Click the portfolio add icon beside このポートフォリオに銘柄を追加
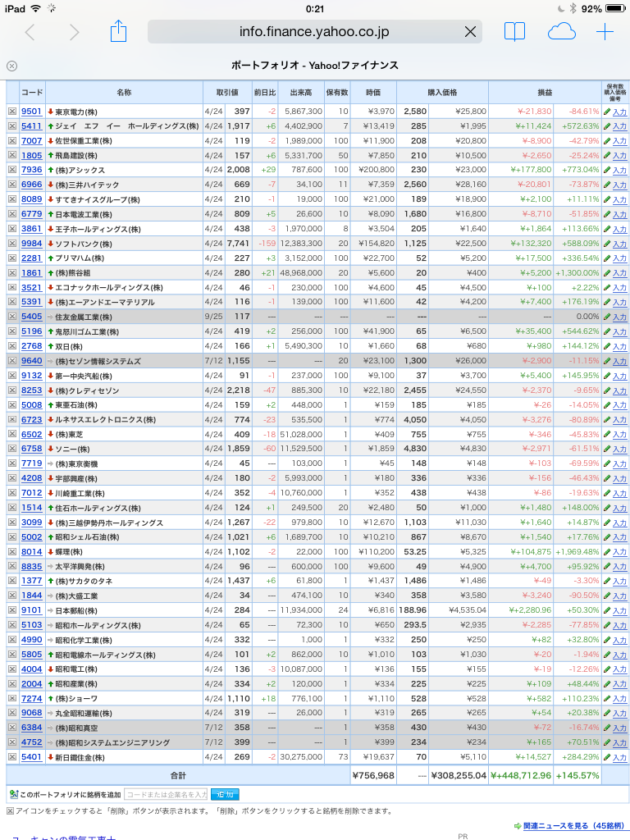 pos(14,794)
